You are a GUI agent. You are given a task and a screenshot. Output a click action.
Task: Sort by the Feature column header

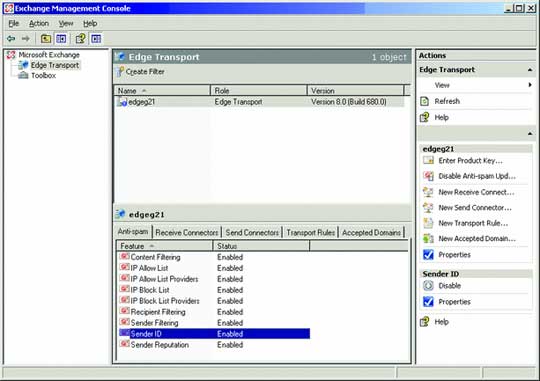point(165,246)
